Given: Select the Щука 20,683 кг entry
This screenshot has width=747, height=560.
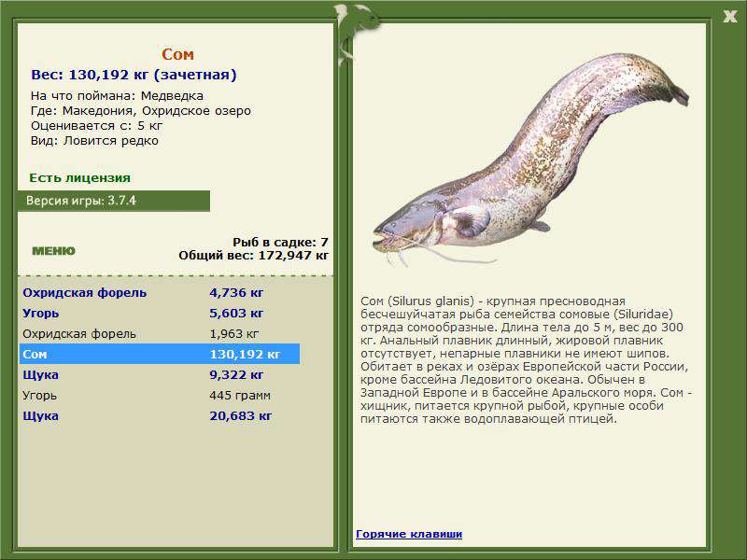Looking at the screenshot, I should pyautogui.click(x=160, y=415).
